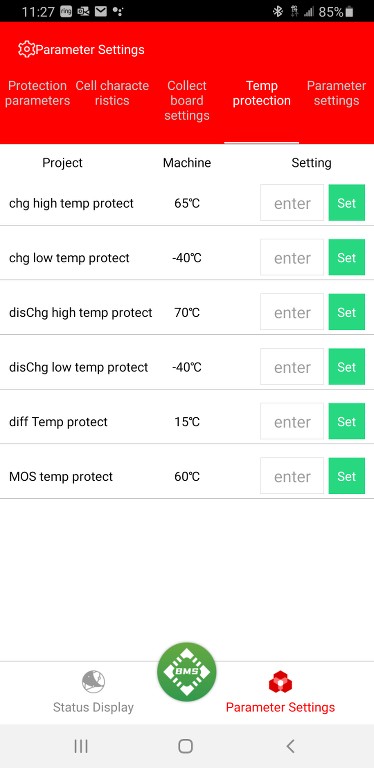The width and height of the screenshot is (374, 768).
Task: Select the Temp protection tab
Action: (261, 93)
